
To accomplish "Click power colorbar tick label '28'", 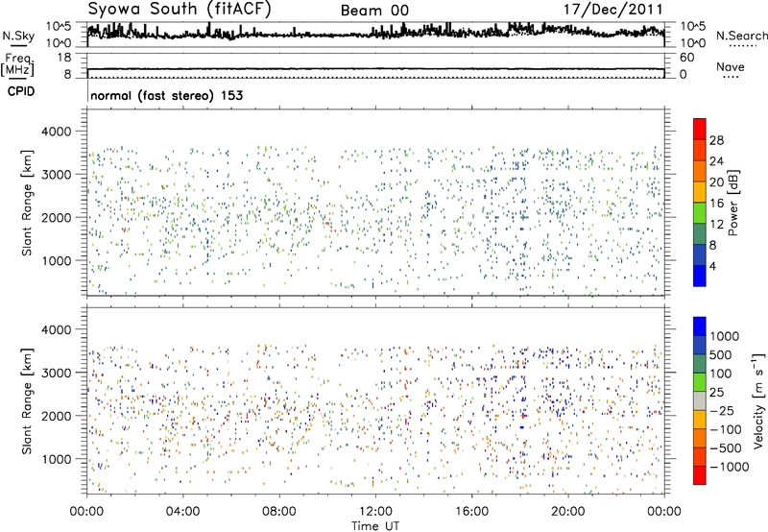I will [716, 140].
